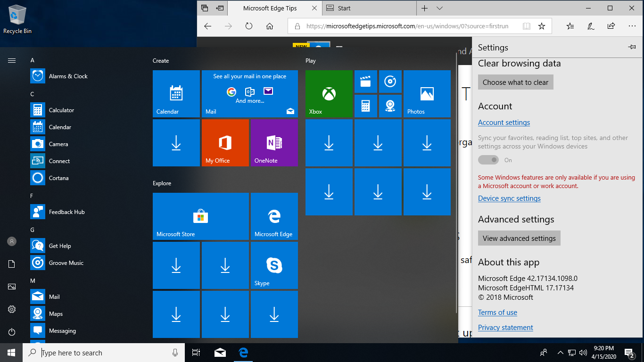Open OneNote tile
Image resolution: width=644 pixels, height=362 pixels.
274,143
